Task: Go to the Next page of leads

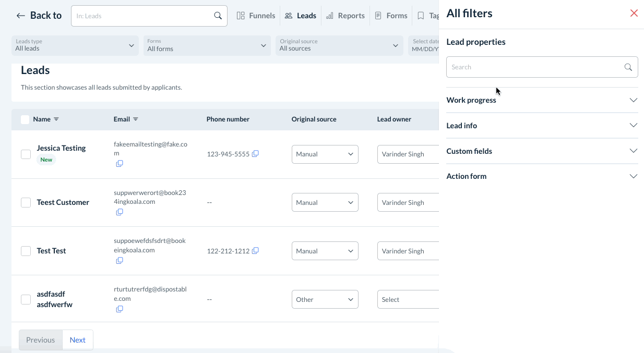Action: [x=77, y=340]
